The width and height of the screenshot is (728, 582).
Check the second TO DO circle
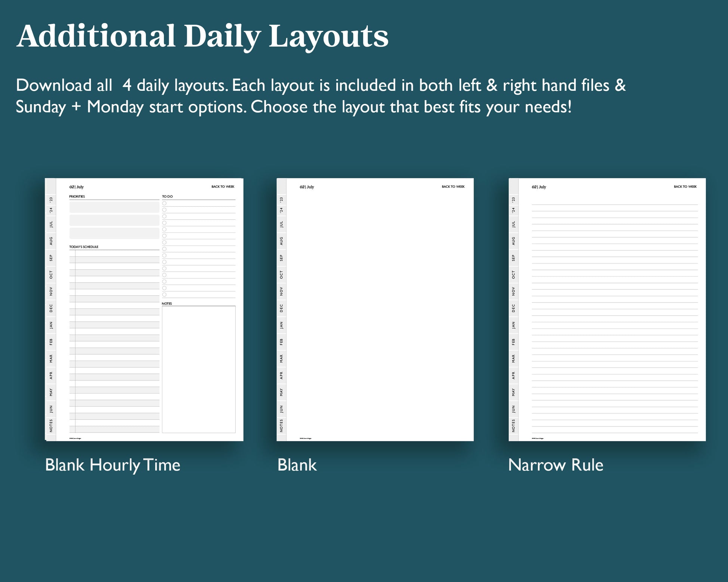pyautogui.click(x=164, y=210)
